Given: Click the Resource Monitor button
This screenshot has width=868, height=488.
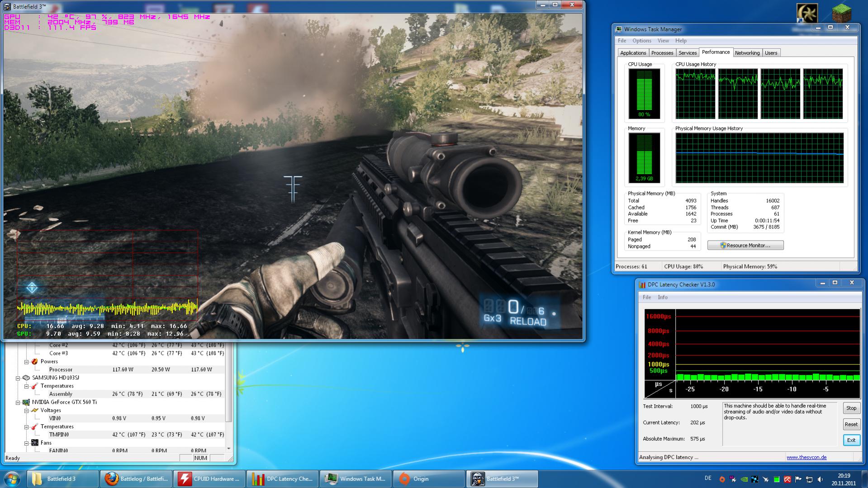Looking at the screenshot, I should point(745,246).
